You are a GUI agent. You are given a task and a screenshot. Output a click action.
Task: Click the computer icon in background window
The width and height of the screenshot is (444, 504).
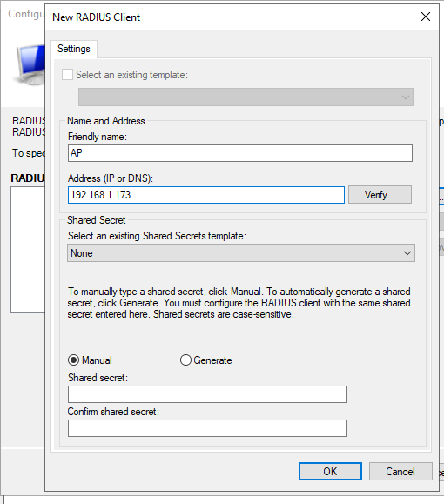[30, 64]
